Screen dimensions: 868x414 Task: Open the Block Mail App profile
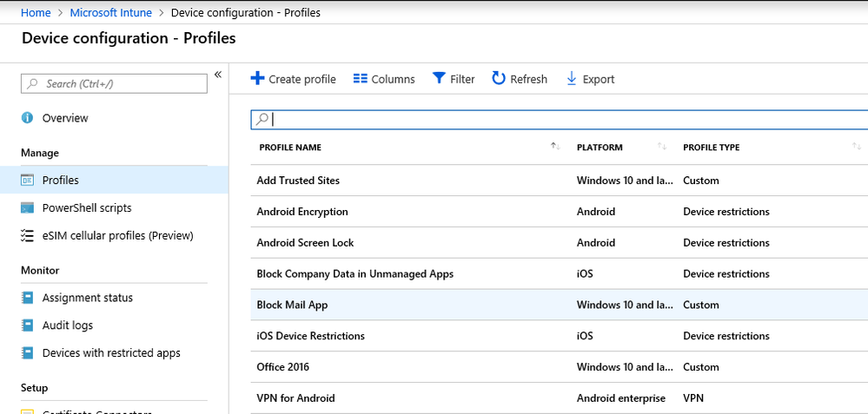[292, 305]
